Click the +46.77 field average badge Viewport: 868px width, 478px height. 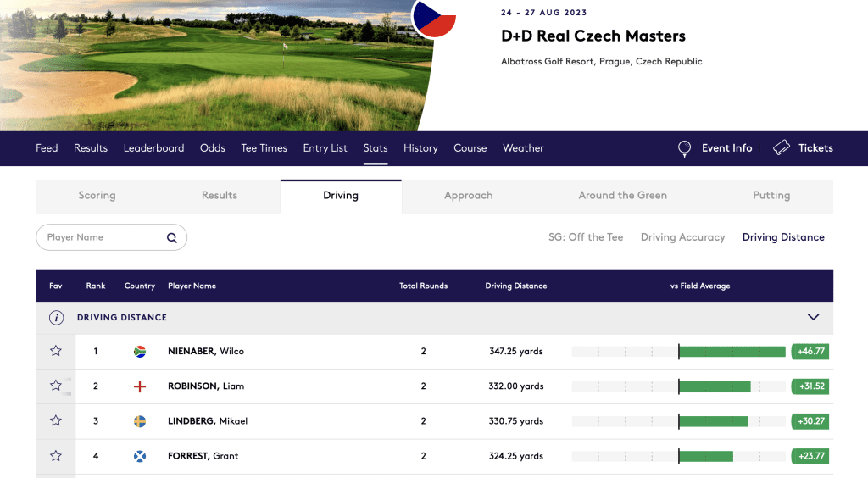pyautogui.click(x=810, y=352)
